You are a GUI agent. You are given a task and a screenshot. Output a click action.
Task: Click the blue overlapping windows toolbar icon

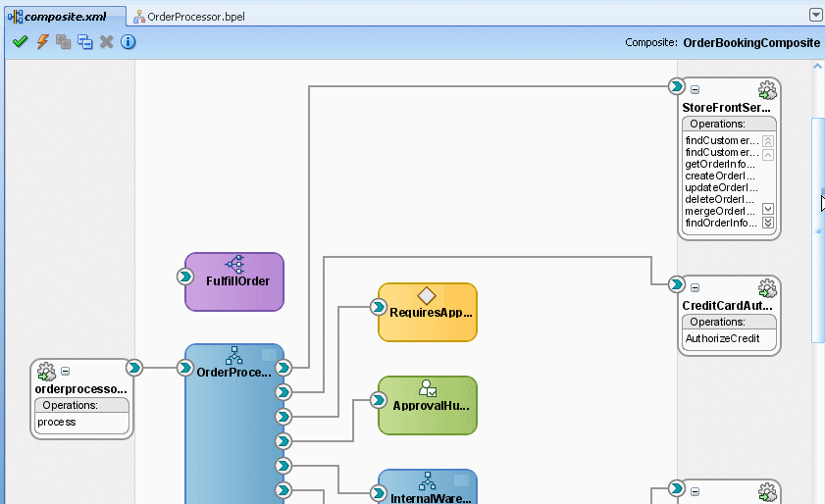point(84,41)
